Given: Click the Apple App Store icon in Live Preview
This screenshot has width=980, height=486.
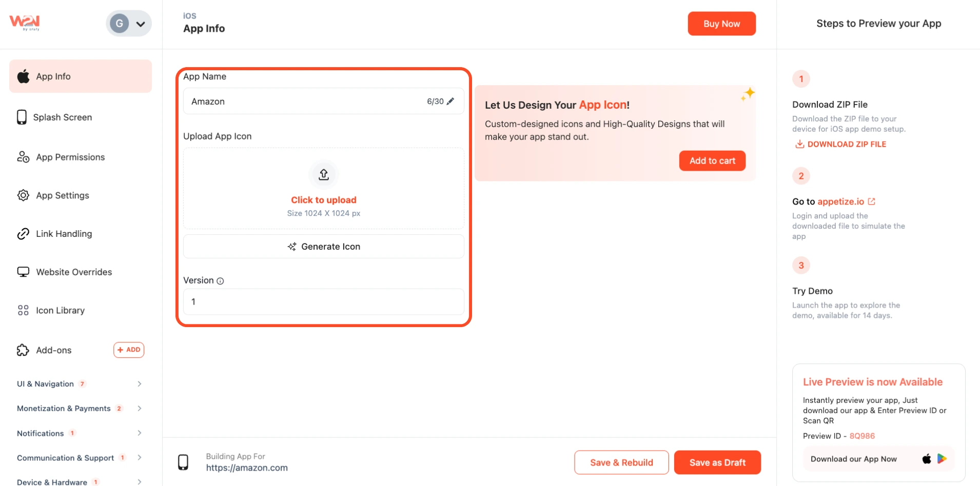Looking at the screenshot, I should (926, 459).
